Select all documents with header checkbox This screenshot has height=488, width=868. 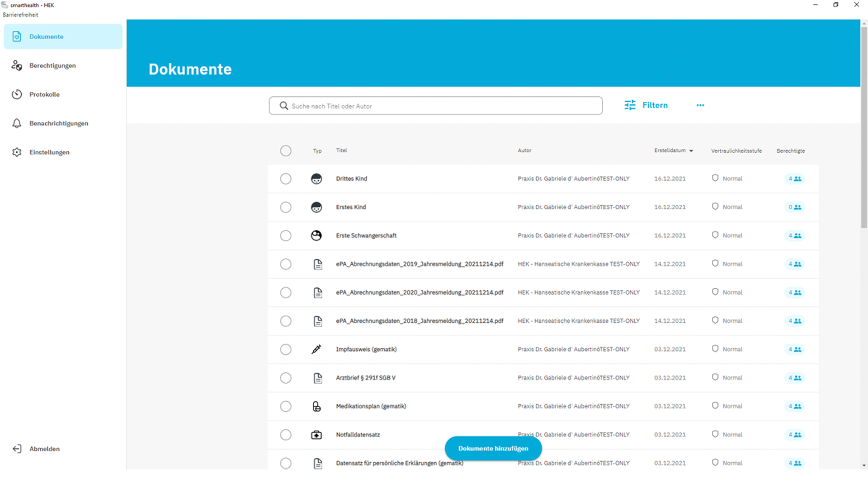pyautogui.click(x=286, y=151)
